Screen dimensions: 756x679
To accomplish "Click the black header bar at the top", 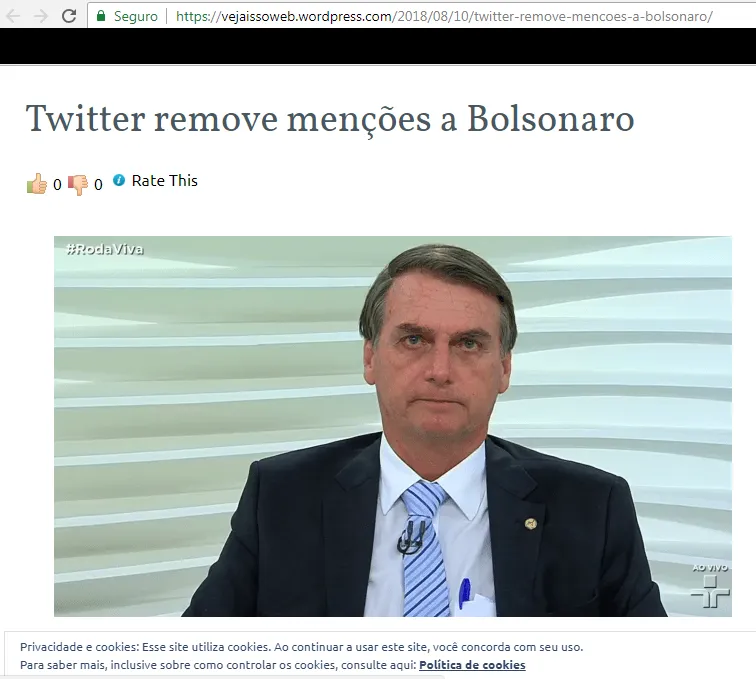I will pos(378,46).
